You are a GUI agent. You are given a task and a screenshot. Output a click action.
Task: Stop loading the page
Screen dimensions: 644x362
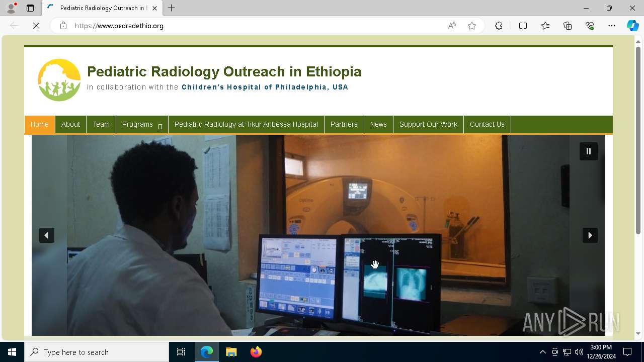click(x=36, y=26)
